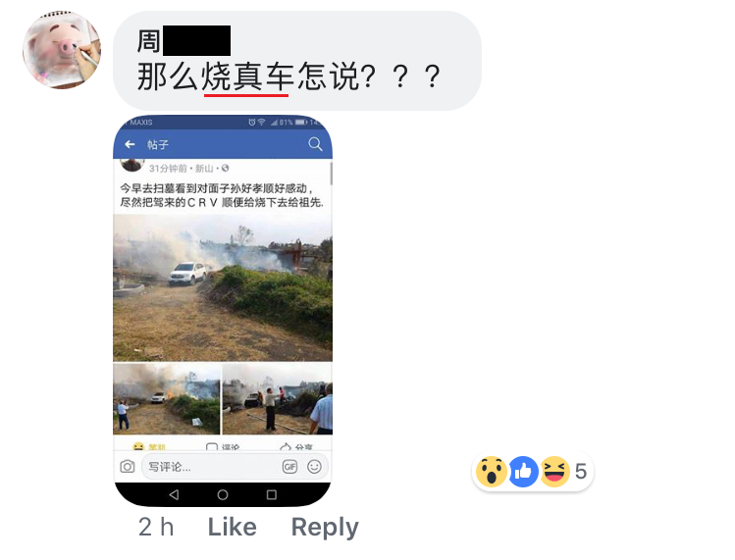This screenshot has height=560, width=735.
Task: Click the commenter name starting with 周
Action: point(184,41)
